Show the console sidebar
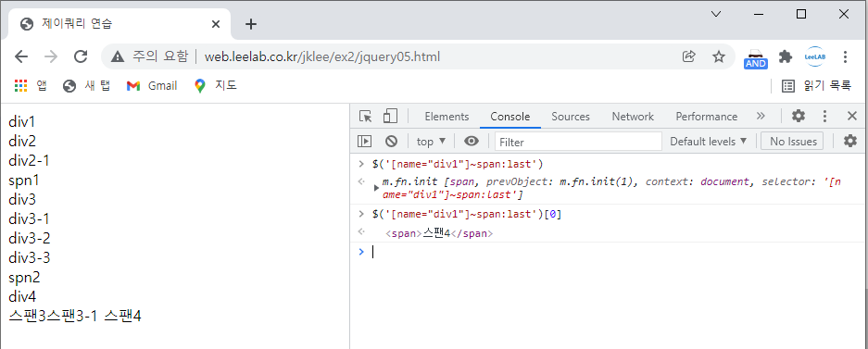 (364, 142)
